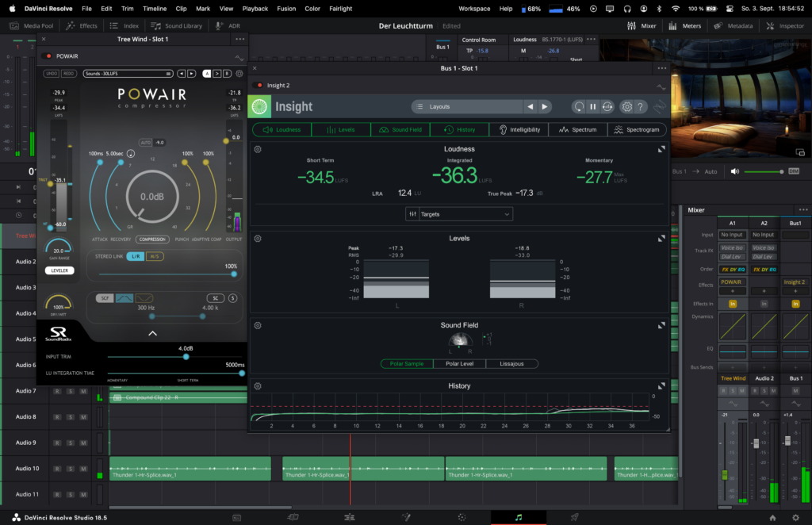Image resolution: width=812 pixels, height=525 pixels.
Task: Open the Mixer panel in the top toolbar
Action: pos(642,26)
